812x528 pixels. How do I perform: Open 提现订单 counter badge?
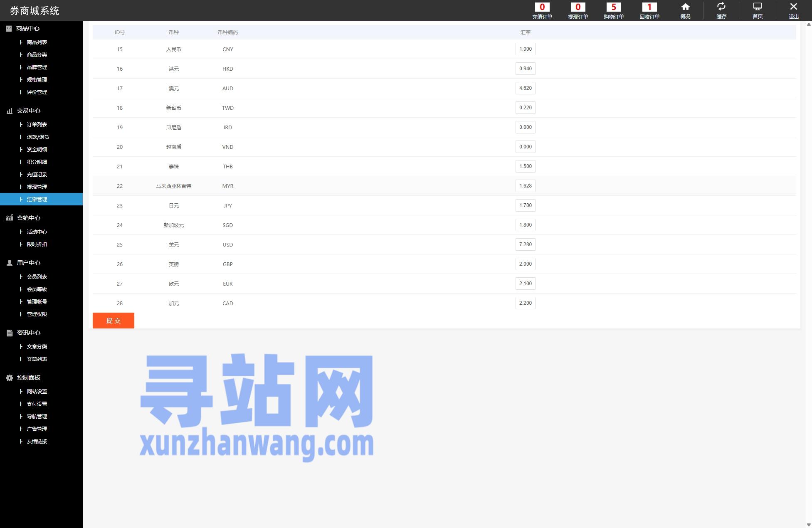click(578, 7)
